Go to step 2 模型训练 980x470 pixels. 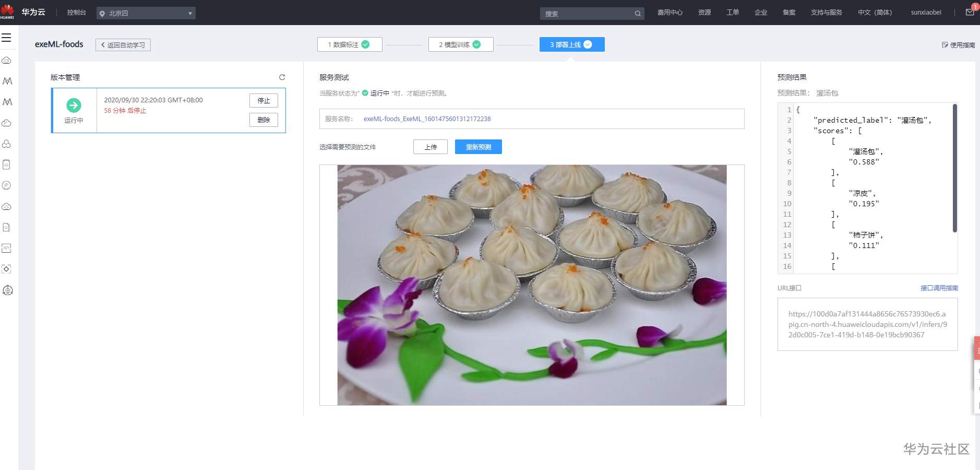[461, 44]
